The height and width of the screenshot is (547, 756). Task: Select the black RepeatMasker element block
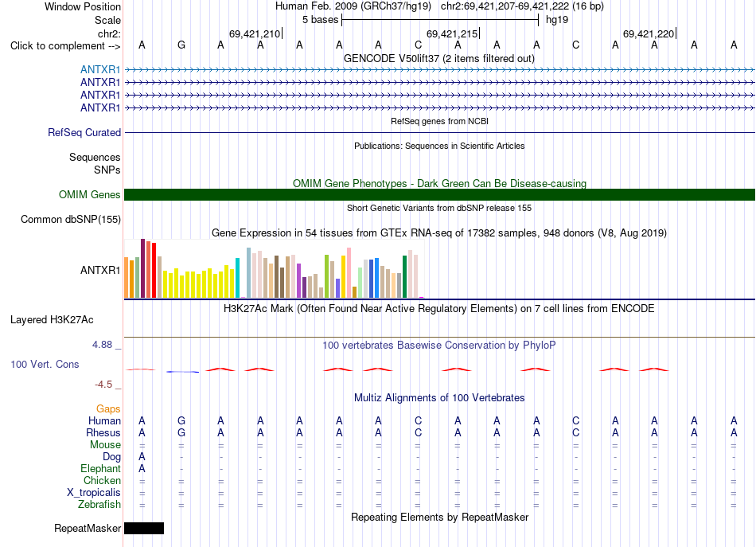coord(144,528)
